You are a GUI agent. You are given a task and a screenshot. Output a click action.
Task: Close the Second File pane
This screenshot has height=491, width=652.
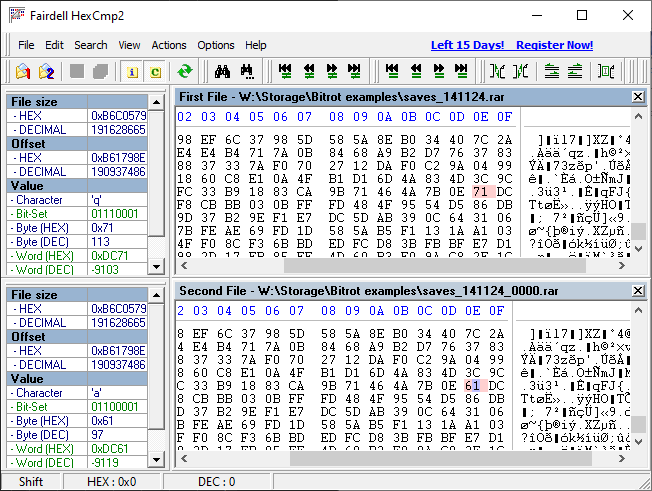tap(637, 291)
